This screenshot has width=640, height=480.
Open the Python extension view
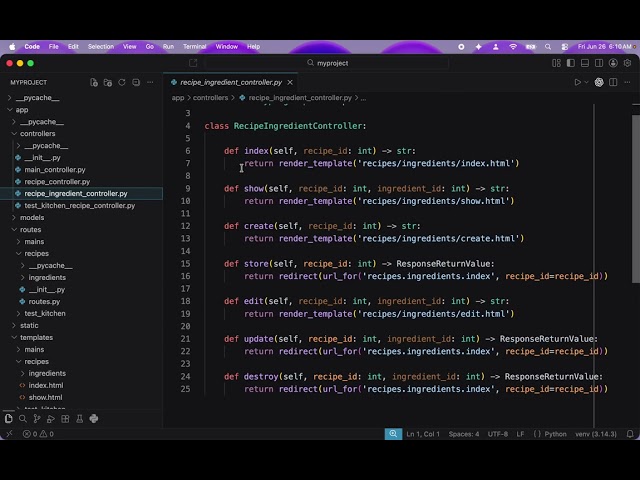pos(94,419)
